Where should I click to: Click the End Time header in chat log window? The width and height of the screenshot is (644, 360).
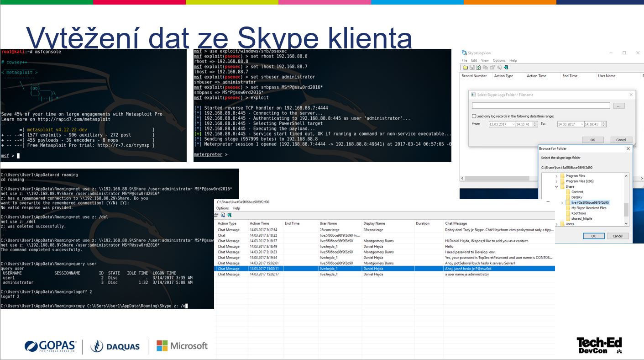pos(300,223)
